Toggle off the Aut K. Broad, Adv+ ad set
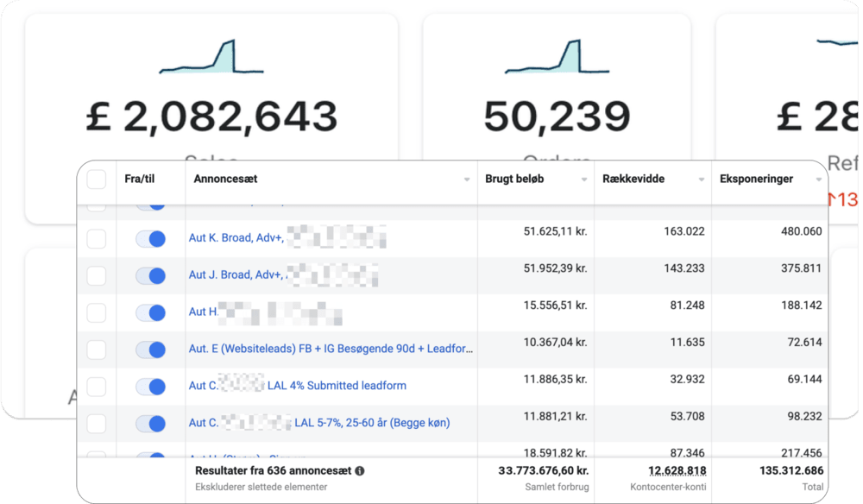This screenshot has width=863, height=504. tap(150, 239)
